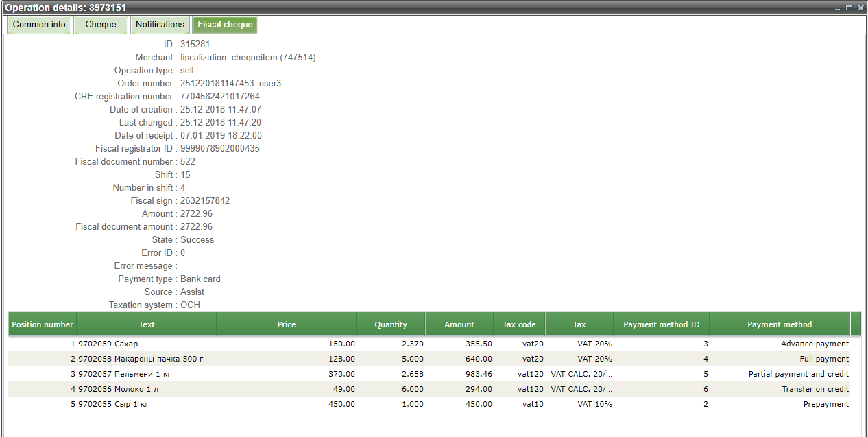Click the Tax code column header
Screen dimensions: 868x437
click(519, 324)
